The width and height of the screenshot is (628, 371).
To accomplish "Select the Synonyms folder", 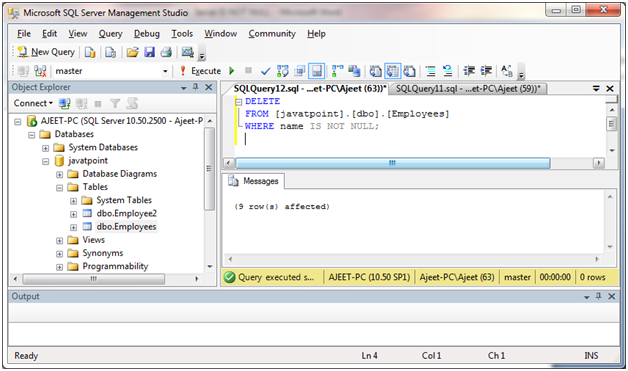I will (x=103, y=253).
